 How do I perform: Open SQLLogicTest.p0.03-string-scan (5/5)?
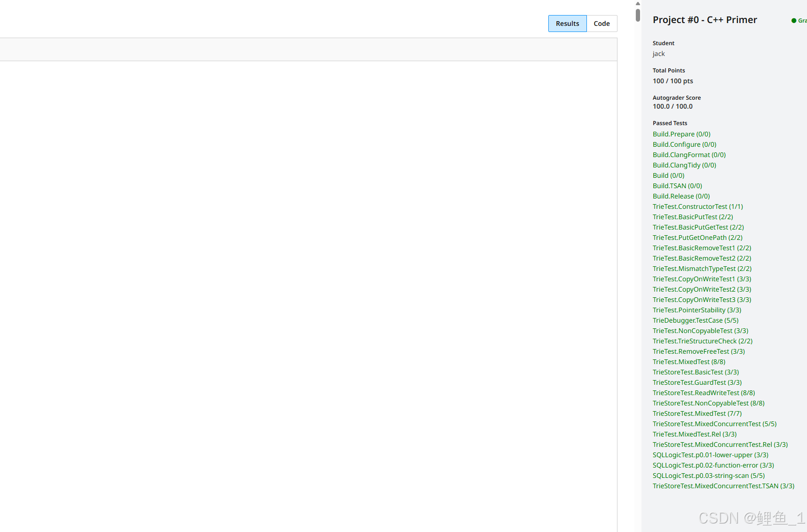pos(709,476)
